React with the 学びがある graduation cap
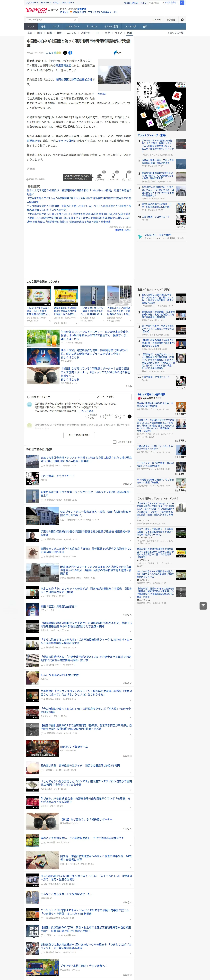The height and width of the screenshot is (980, 210). [100, 176]
